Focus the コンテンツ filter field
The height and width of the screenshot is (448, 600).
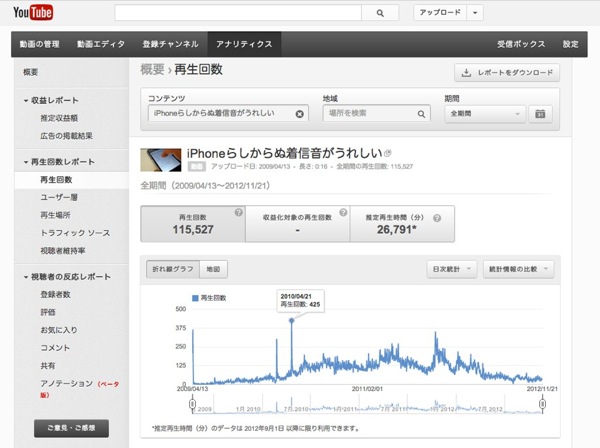(228, 114)
